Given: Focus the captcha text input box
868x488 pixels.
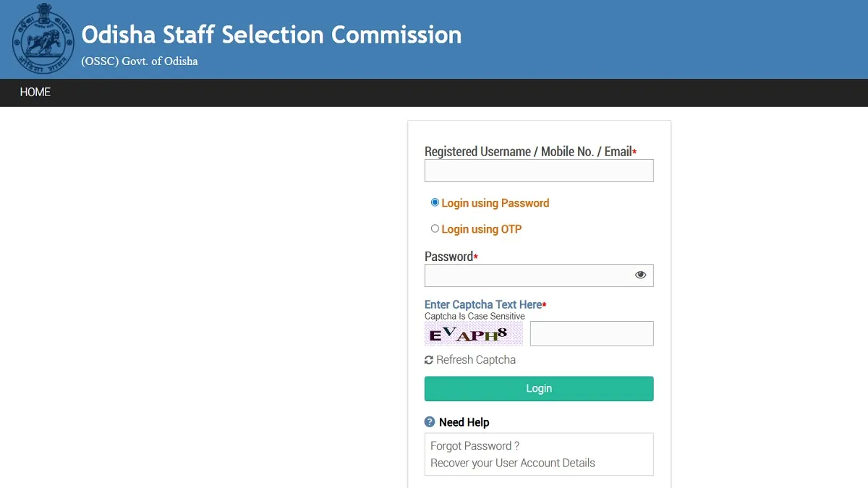Looking at the screenshot, I should (592, 333).
